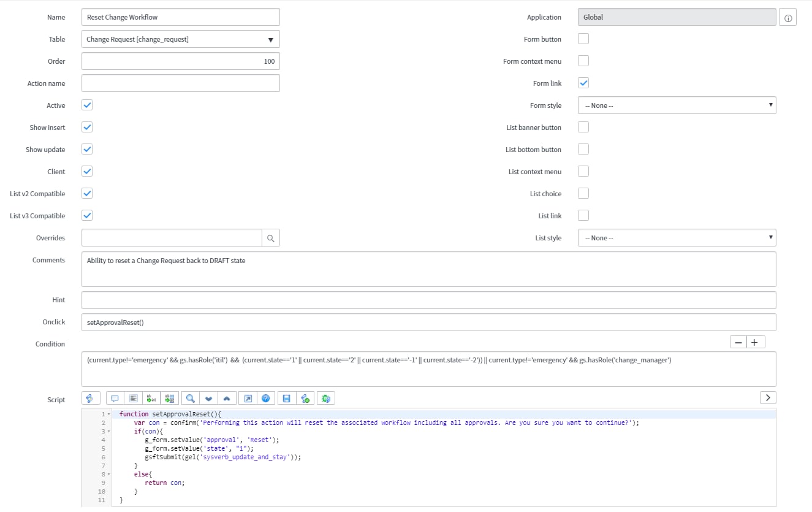Image resolution: width=812 pixels, height=512 pixels.
Task: Click into the empty Hint field
Action: click(x=429, y=300)
